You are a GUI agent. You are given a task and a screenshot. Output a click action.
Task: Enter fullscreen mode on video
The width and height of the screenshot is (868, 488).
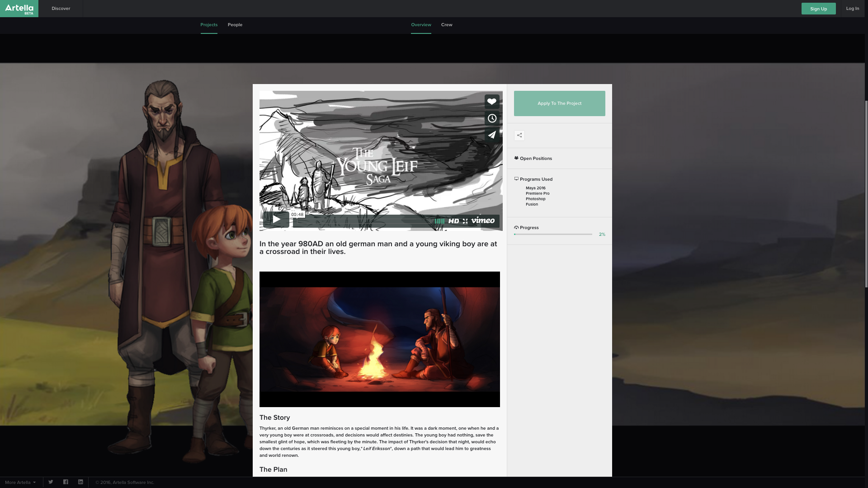(x=465, y=221)
